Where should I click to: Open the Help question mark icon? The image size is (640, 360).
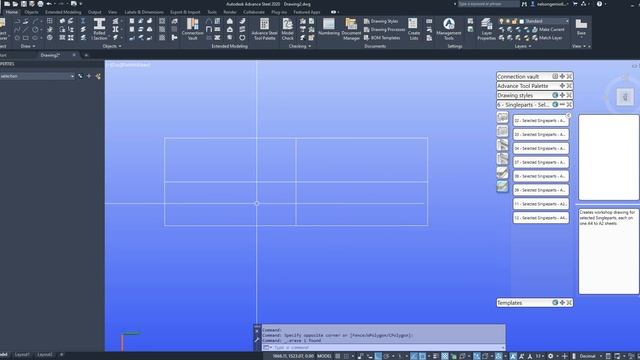[599, 4]
